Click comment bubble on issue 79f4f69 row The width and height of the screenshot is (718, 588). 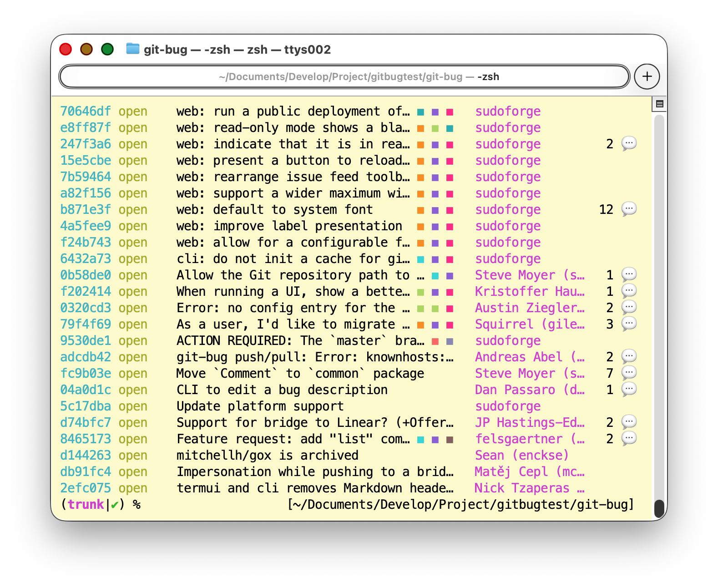click(x=629, y=324)
